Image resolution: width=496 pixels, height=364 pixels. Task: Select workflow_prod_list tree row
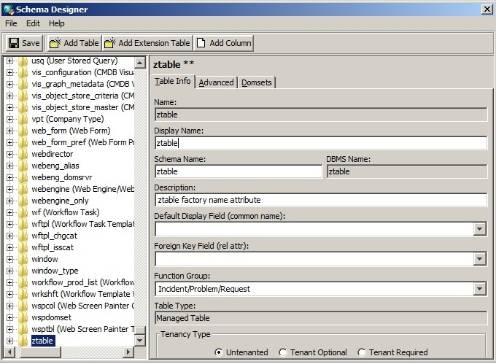pyautogui.click(x=83, y=283)
